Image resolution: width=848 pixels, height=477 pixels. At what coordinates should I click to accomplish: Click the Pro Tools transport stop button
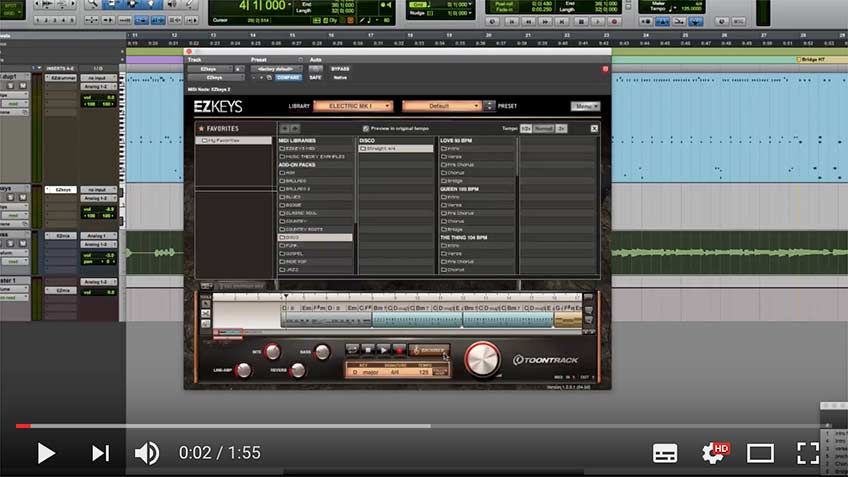tap(581, 22)
